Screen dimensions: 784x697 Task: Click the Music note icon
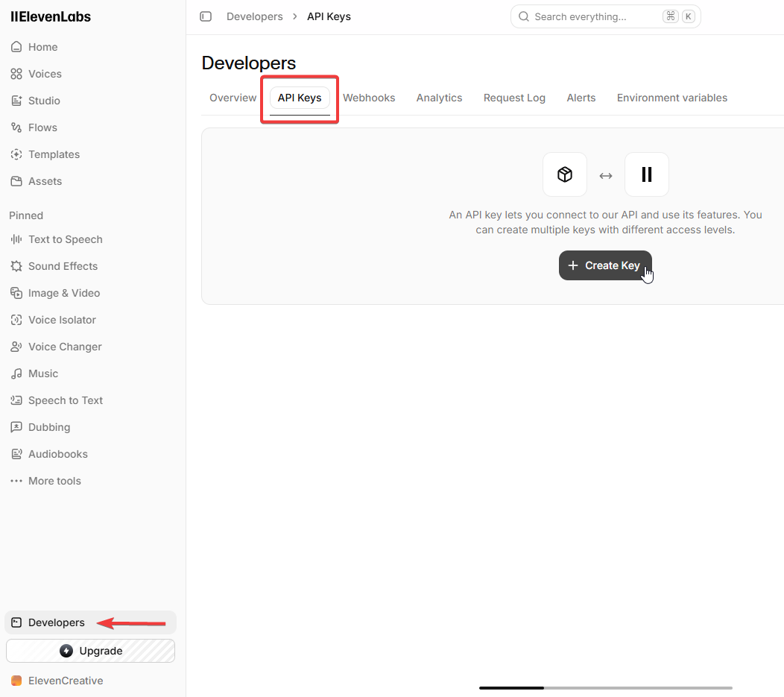16,373
